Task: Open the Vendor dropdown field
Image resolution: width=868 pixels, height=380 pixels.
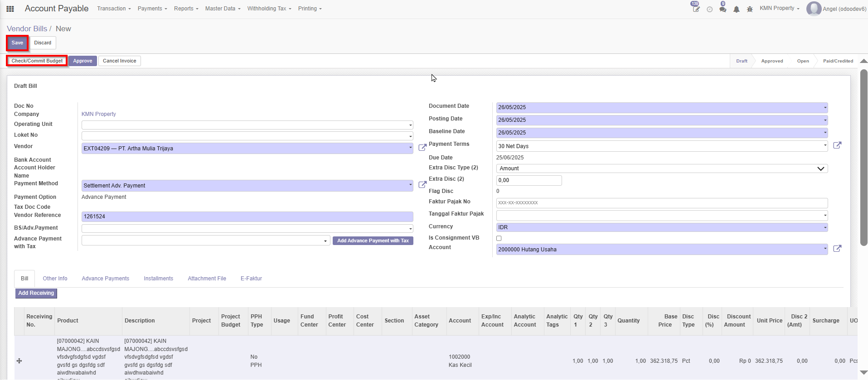Action: 247,149
